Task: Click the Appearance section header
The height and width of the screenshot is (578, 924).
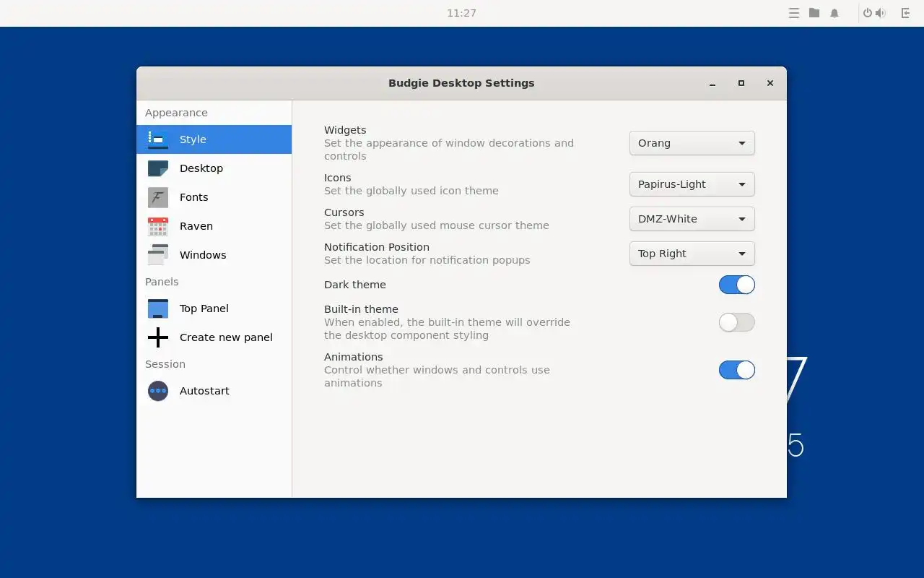Action: pos(176,113)
